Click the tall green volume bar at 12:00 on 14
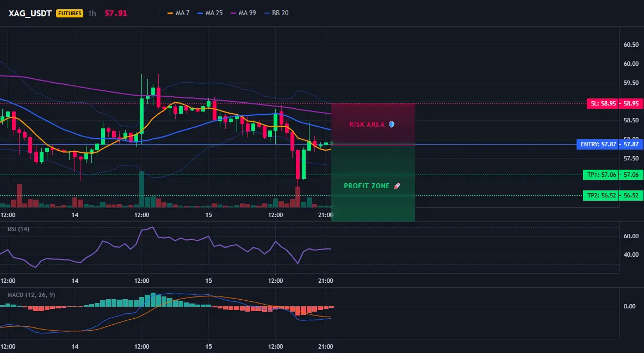 click(142, 189)
